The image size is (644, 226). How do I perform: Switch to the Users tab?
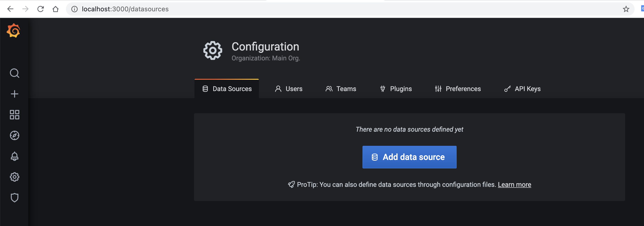pos(289,89)
